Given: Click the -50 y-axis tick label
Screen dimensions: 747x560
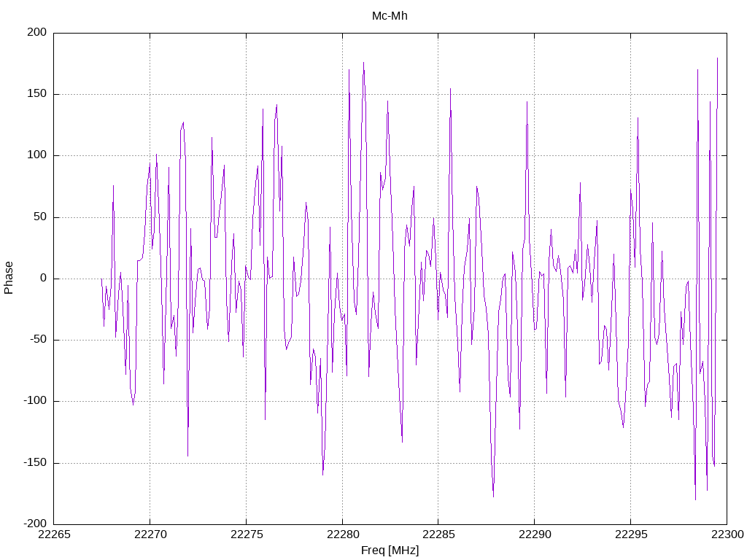Looking at the screenshot, I should click(x=38, y=340).
